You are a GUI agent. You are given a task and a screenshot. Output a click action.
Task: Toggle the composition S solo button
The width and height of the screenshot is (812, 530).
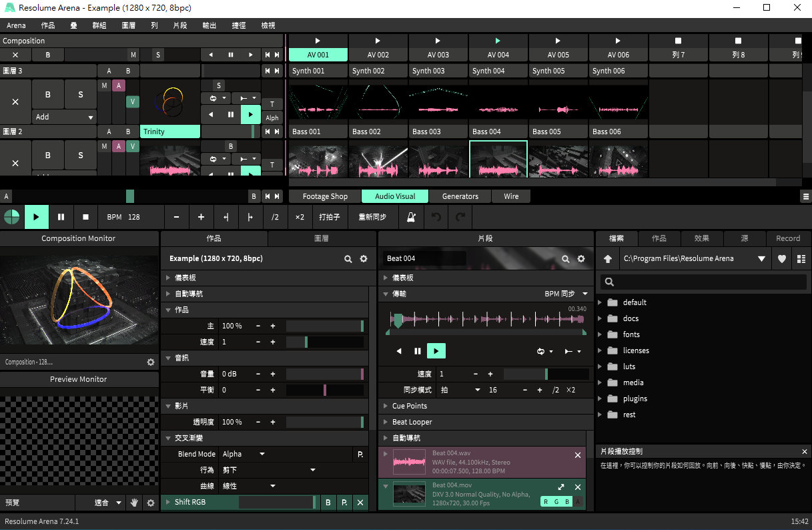[x=158, y=55]
